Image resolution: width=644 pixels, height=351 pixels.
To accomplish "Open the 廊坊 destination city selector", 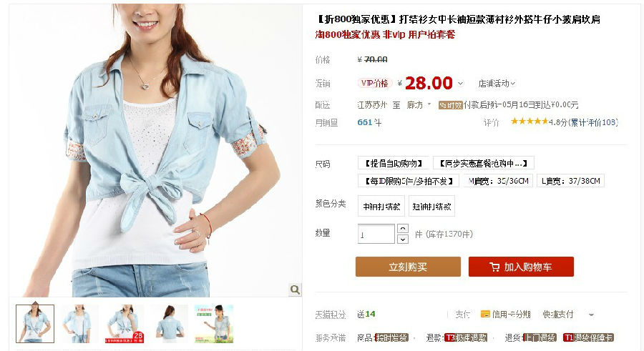I will tap(419, 105).
